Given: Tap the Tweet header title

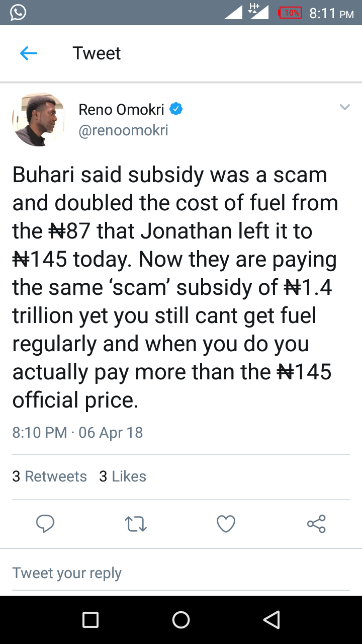Looking at the screenshot, I should pos(97,53).
